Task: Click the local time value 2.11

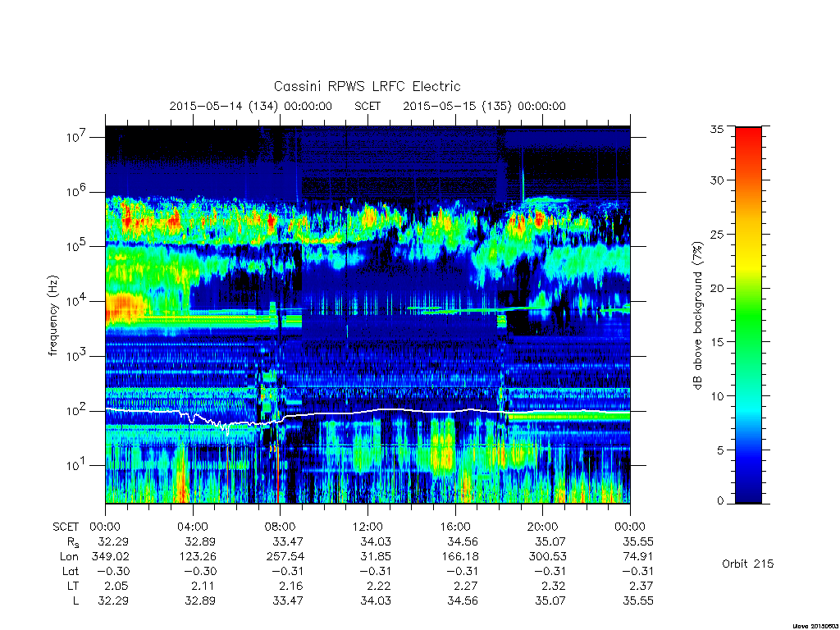Action: click(204, 586)
